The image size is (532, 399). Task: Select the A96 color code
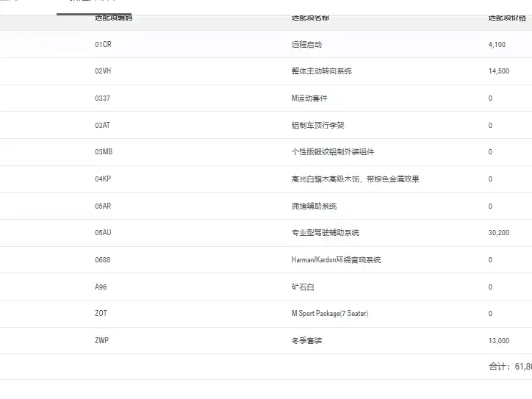tap(101, 287)
